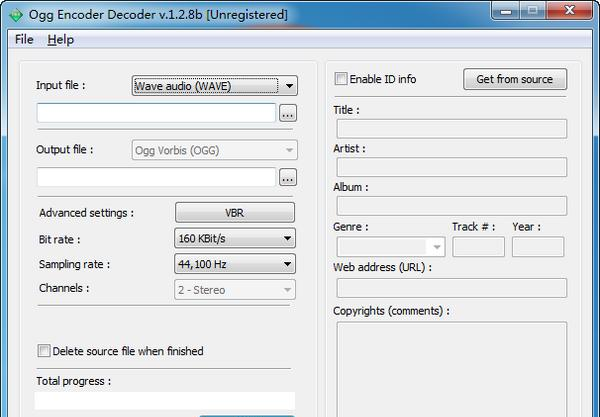
Task: Browse for the input file using the ... button
Action: point(288,113)
